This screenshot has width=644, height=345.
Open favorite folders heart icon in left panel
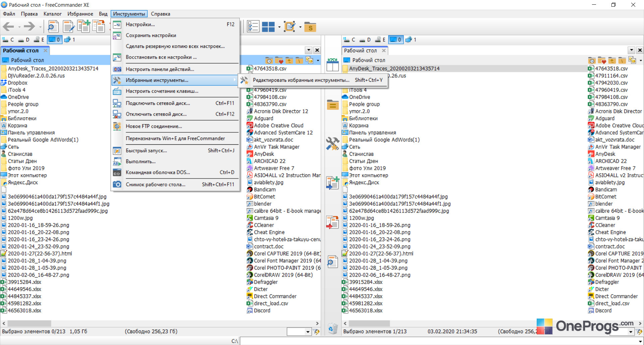[279, 60]
